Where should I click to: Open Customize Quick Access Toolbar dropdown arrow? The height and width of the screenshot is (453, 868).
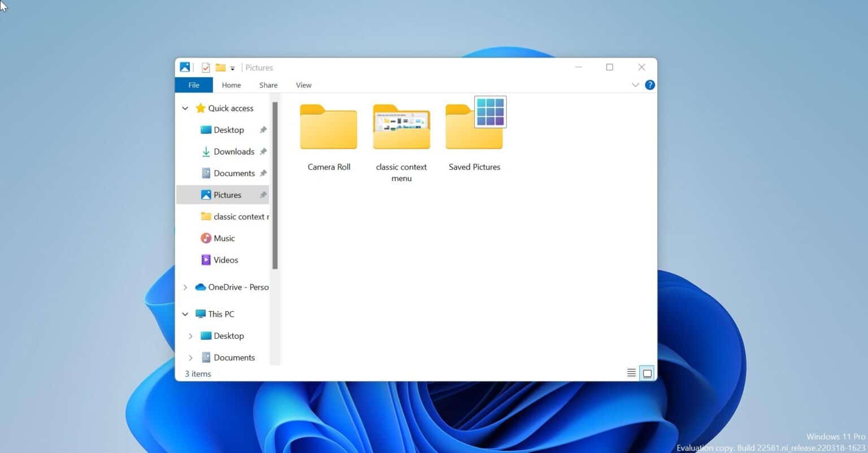point(232,68)
